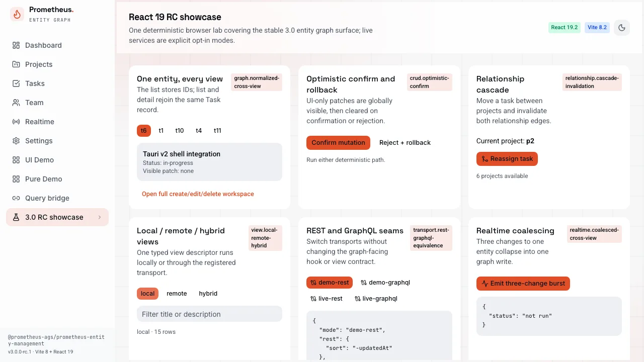Toggle dark mode with the moon icon
Image resolution: width=644 pixels, height=362 pixels.
coord(622,28)
